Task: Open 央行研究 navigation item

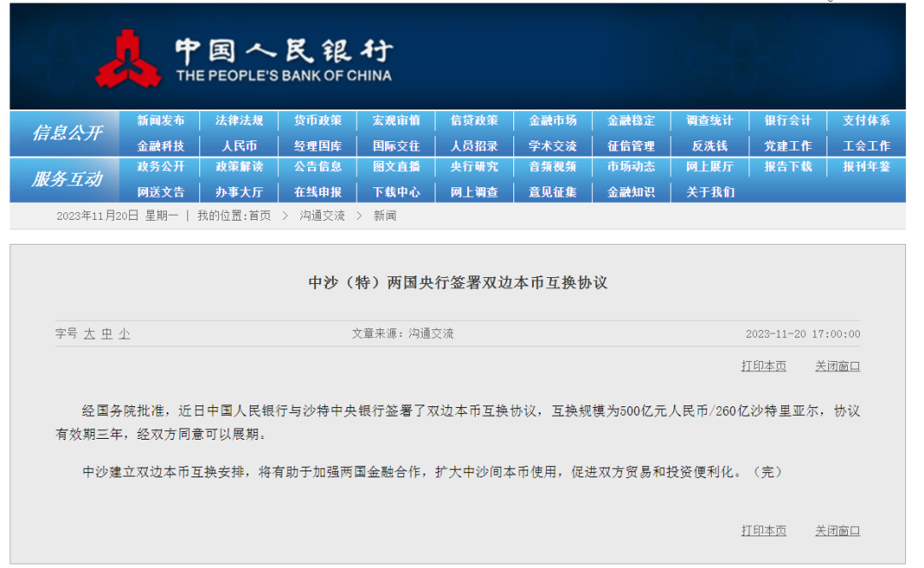Action: [474, 167]
